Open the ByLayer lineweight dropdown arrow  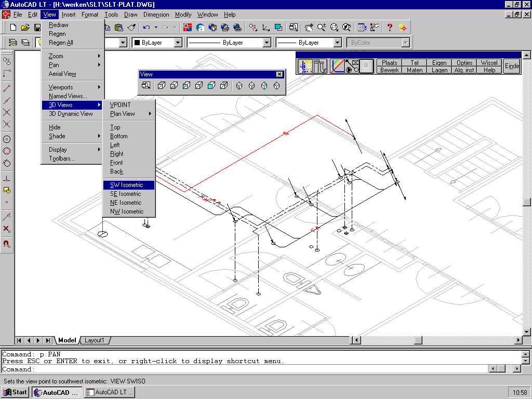click(337, 43)
